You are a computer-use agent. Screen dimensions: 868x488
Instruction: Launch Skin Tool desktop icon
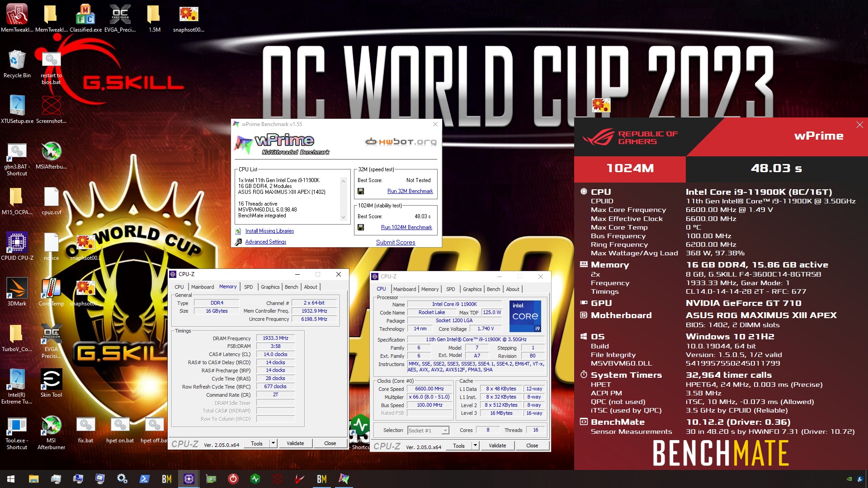[x=51, y=384]
